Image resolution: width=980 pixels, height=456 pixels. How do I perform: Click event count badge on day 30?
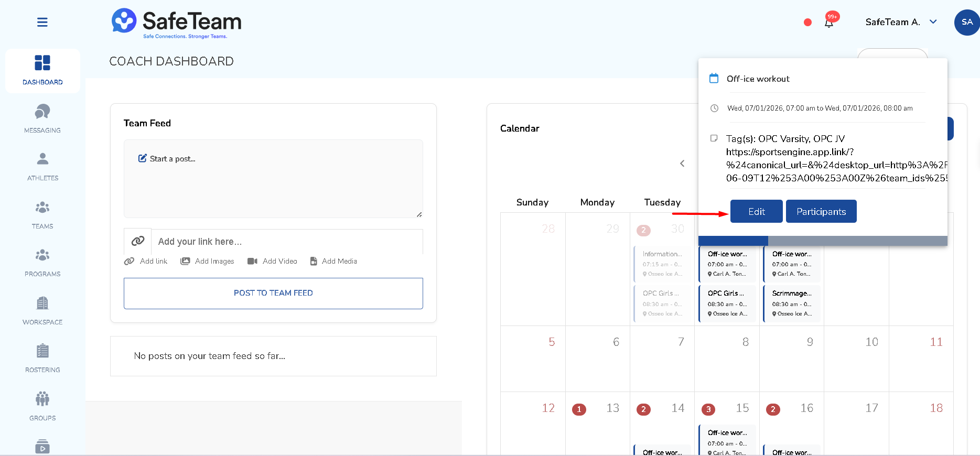[x=643, y=230]
